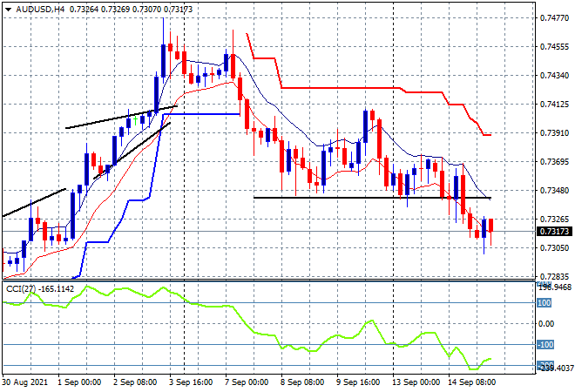The image size is (575, 392).
Task: Click the 7 Sep 00:00 time label
Action: pos(247,382)
